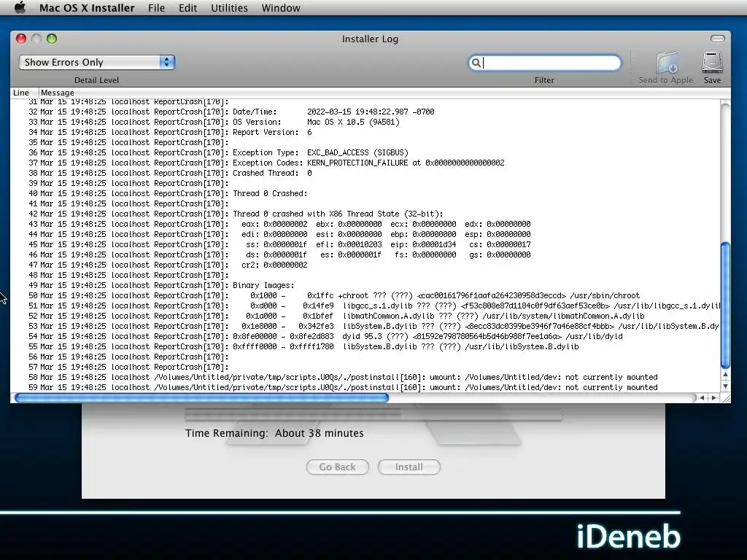Select log line 53 libSystem.B.dylib
747x560 pixels.
pyautogui.click(x=365, y=326)
